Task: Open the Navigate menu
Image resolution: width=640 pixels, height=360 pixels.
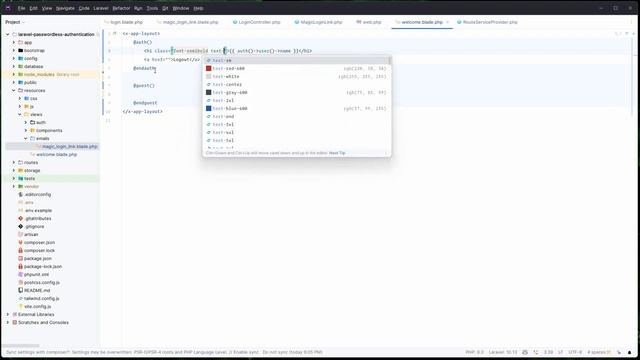Action: 65,8
